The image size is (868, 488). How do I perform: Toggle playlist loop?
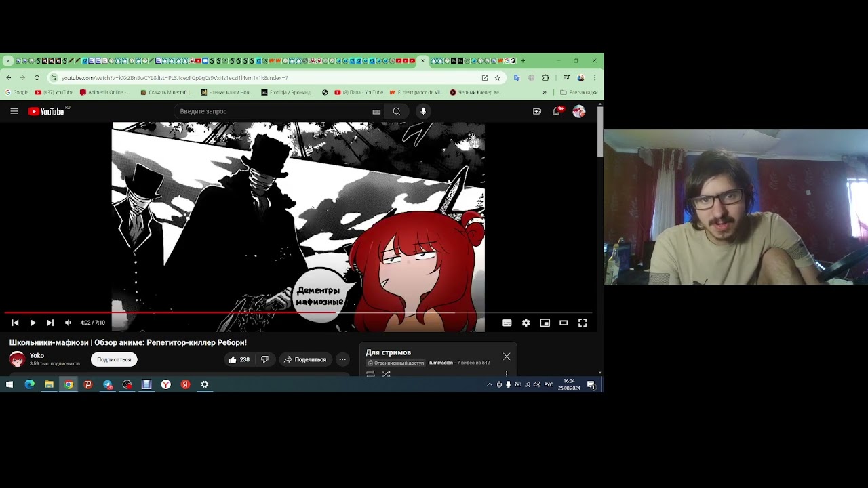coord(370,373)
